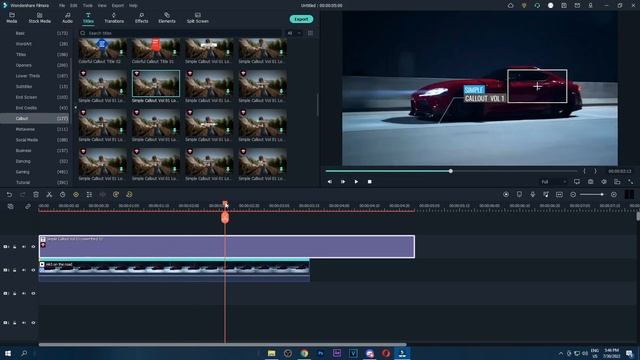The height and width of the screenshot is (360, 640).
Task: Click the yellow diamond keyframe icon
Action: coord(76,195)
